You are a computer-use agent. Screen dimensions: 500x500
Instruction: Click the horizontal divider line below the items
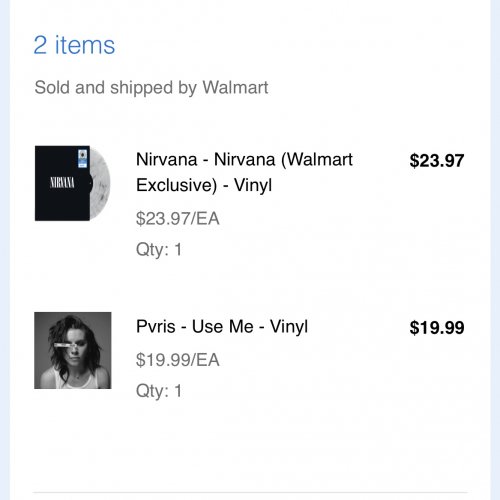pyautogui.click(x=250, y=492)
